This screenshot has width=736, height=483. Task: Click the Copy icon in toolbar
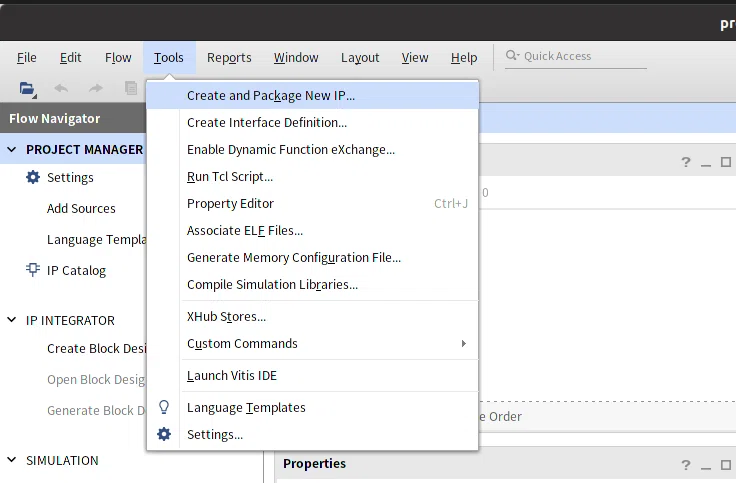click(x=131, y=88)
